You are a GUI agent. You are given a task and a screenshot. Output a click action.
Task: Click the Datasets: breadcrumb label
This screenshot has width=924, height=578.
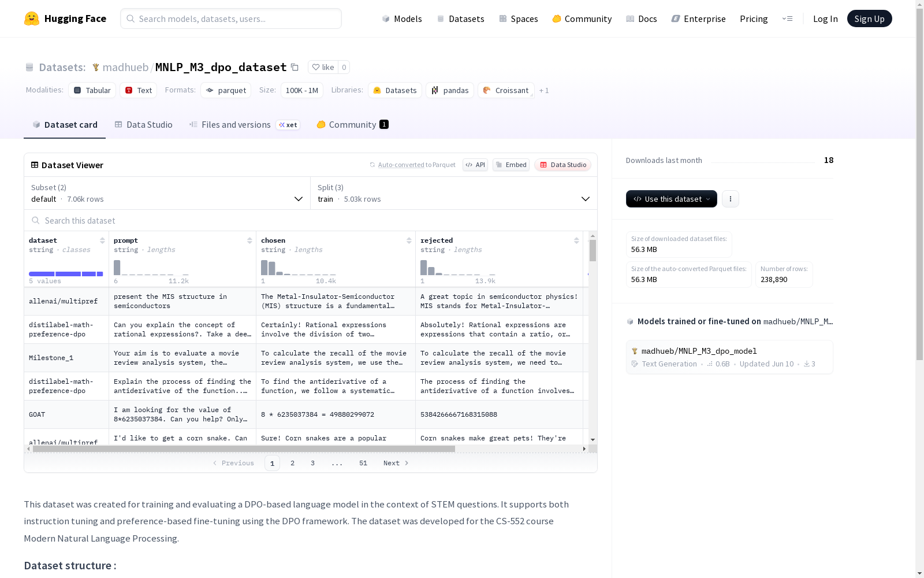(x=62, y=67)
